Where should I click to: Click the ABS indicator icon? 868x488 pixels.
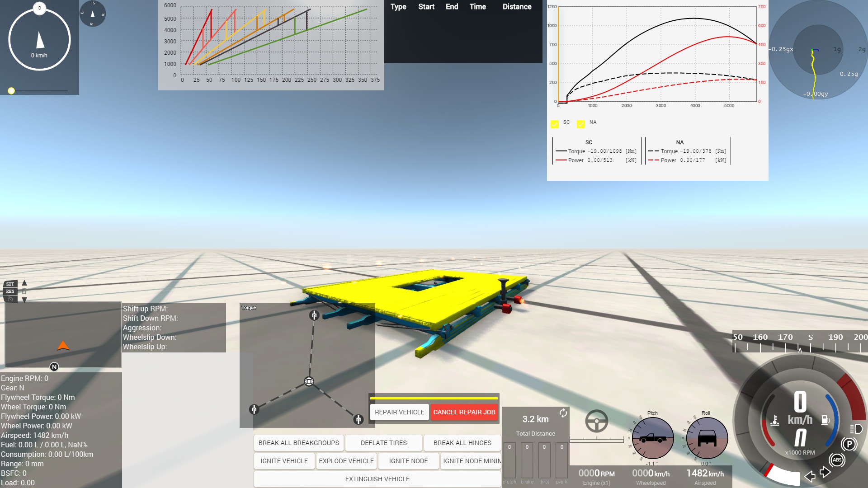[837, 460]
